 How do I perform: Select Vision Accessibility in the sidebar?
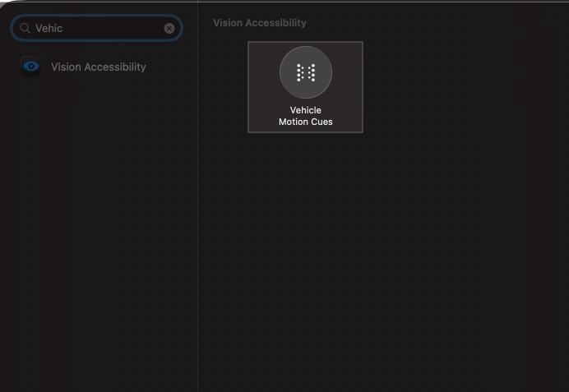coord(98,67)
